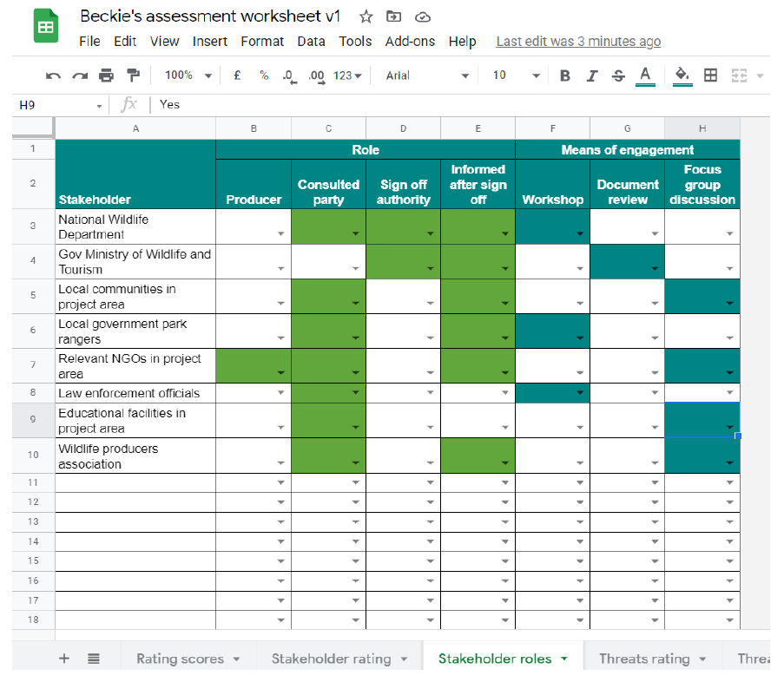This screenshot has width=784, height=682.
Task: Click the all sheets list icon
Action: (x=94, y=659)
